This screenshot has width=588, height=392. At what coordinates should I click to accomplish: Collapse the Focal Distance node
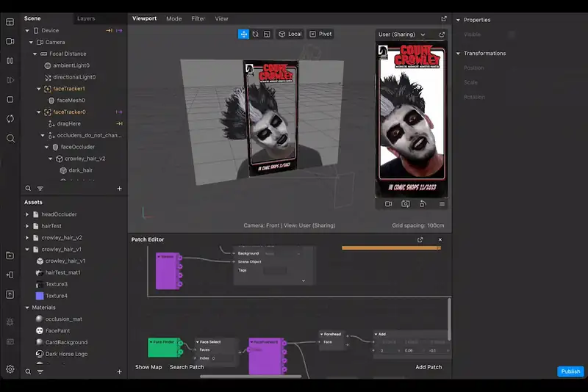tap(35, 54)
